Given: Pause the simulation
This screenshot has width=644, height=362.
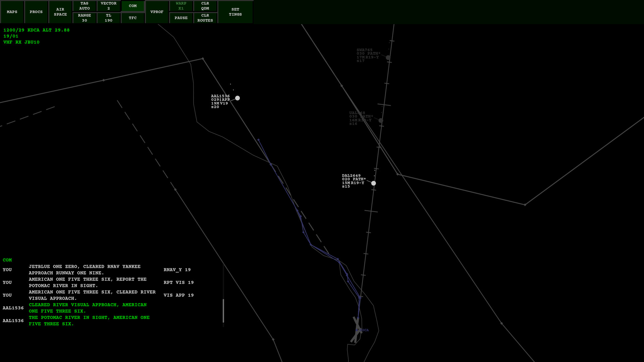Looking at the screenshot, I should pyautogui.click(x=181, y=18).
